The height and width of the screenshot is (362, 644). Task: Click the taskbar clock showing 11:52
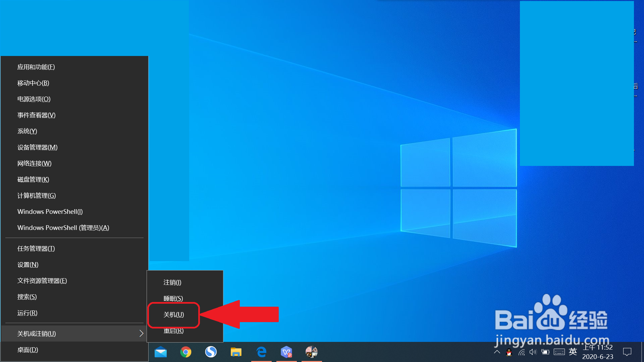tap(598, 352)
